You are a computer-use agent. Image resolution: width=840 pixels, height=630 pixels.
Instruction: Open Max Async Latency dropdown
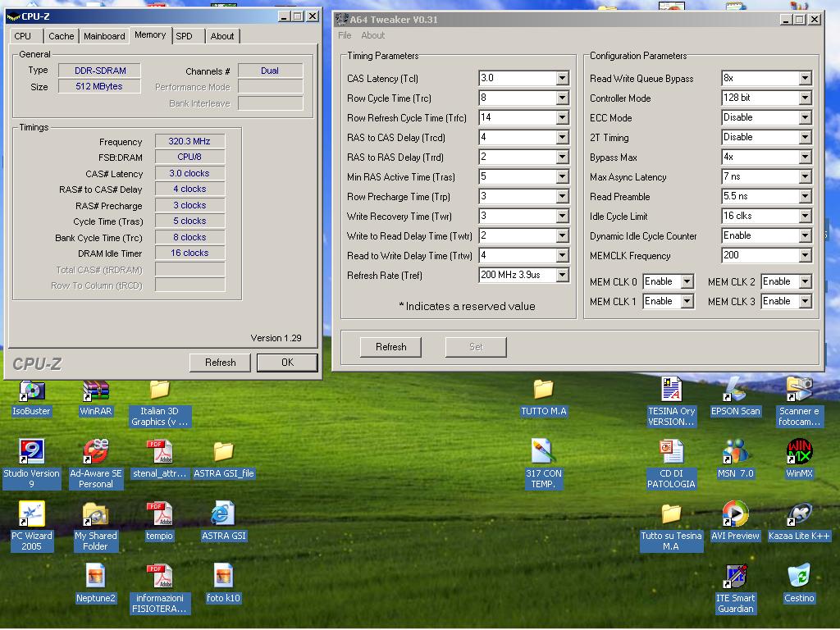(805, 177)
